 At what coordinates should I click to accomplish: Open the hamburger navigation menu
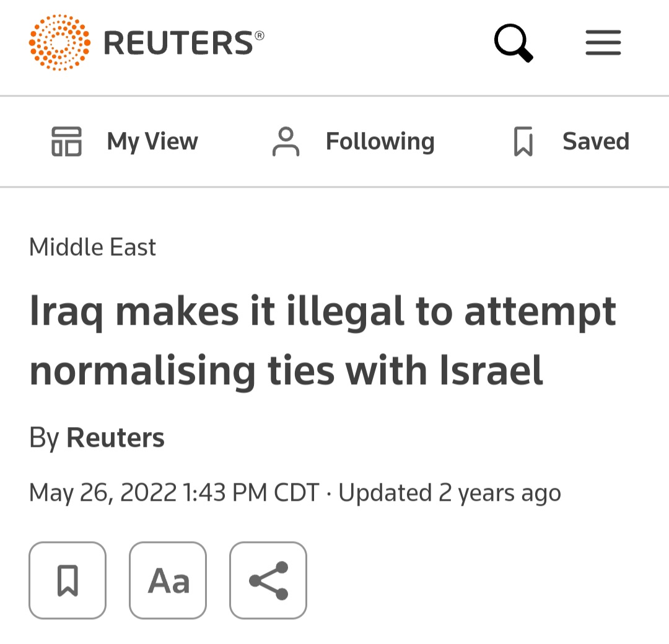[603, 43]
